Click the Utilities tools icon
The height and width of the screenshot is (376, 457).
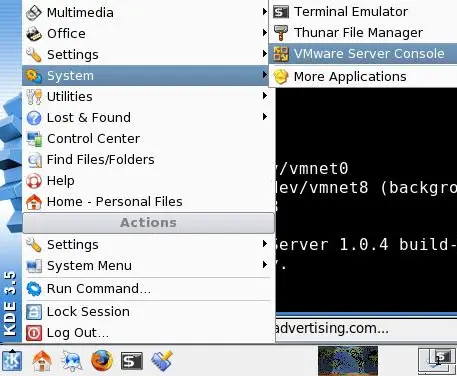click(x=34, y=97)
